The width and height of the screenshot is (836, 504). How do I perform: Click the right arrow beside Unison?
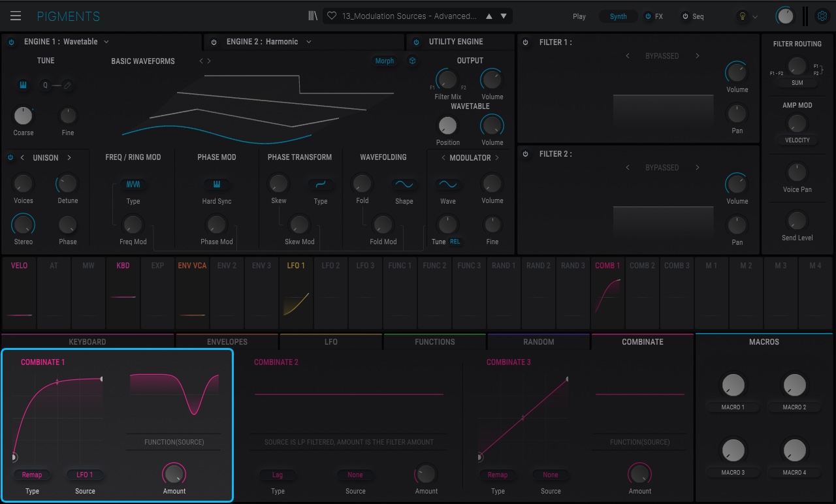tap(69, 157)
